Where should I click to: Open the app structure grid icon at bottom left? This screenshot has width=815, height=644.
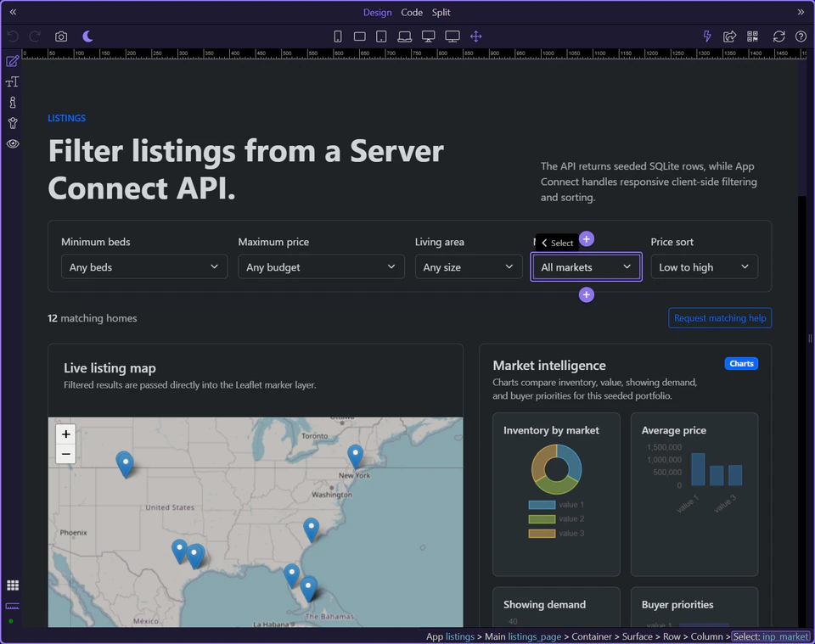(12, 585)
